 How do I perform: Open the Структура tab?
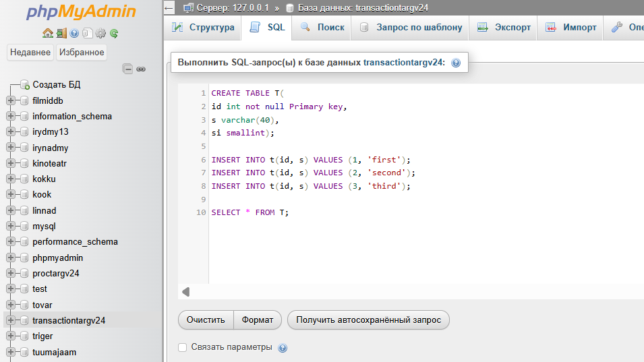pos(202,28)
